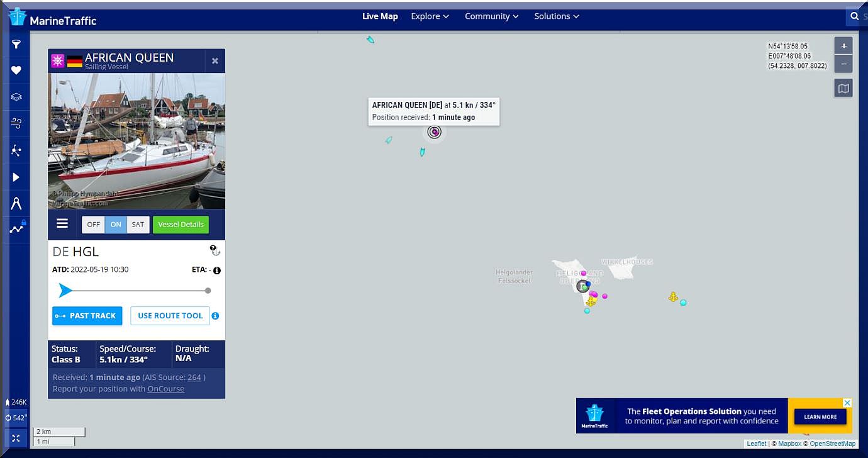Viewport: 868px width, 458px height.
Task: Click the voyage progress bar arrow
Action: (x=65, y=291)
